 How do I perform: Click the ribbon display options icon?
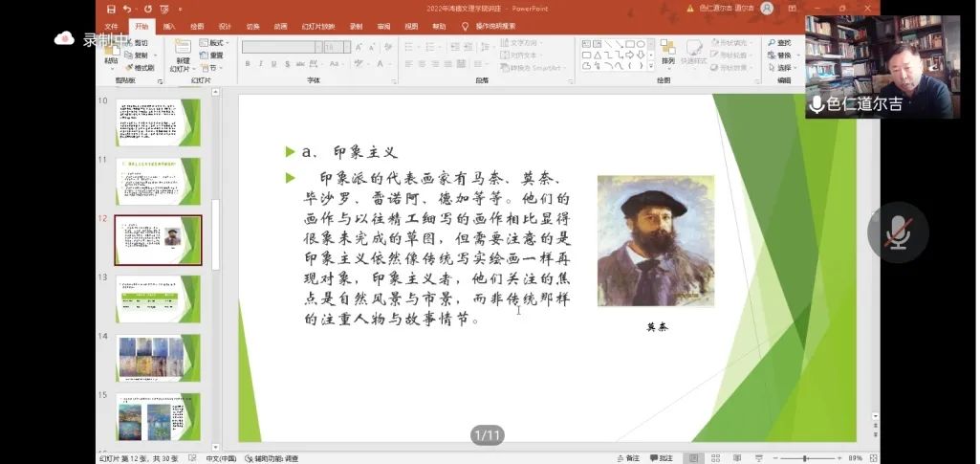point(793,8)
